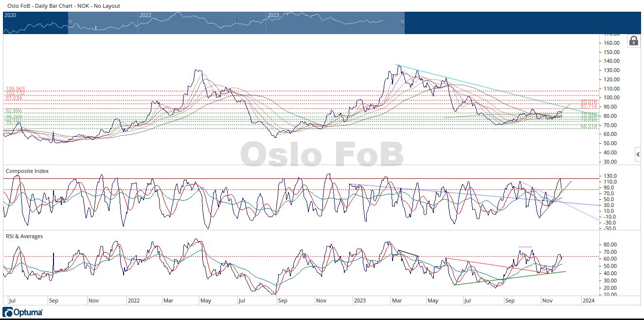
Task: Click the 66.214 support level label
Action: [x=589, y=127]
